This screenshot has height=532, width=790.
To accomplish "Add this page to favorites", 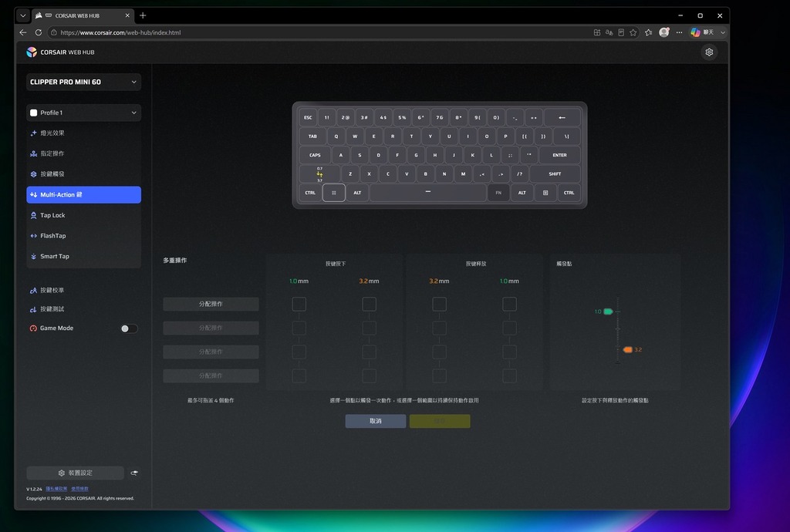I will 633,32.
